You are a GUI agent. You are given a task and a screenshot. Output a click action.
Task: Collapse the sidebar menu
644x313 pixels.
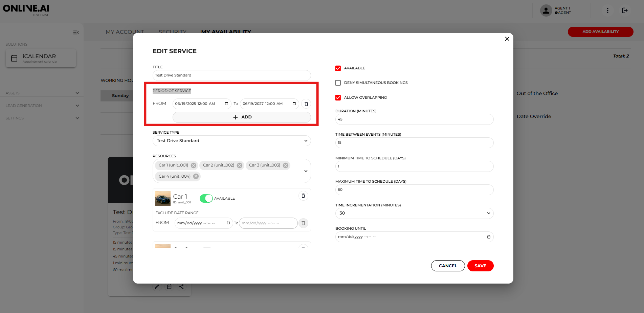[x=76, y=32]
